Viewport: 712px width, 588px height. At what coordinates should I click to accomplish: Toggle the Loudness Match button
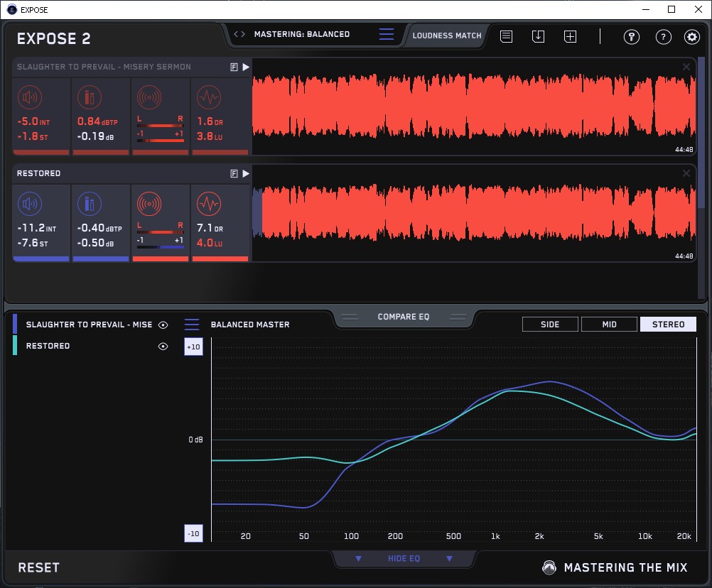click(447, 35)
